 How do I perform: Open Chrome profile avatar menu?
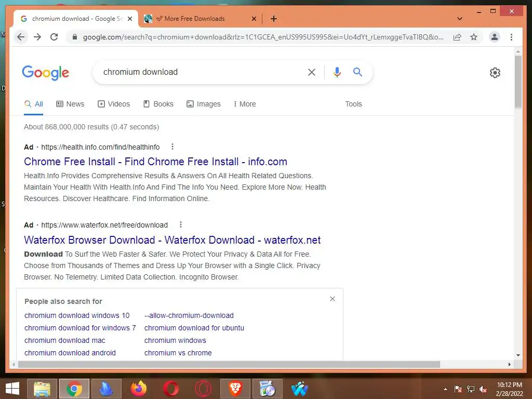point(495,37)
